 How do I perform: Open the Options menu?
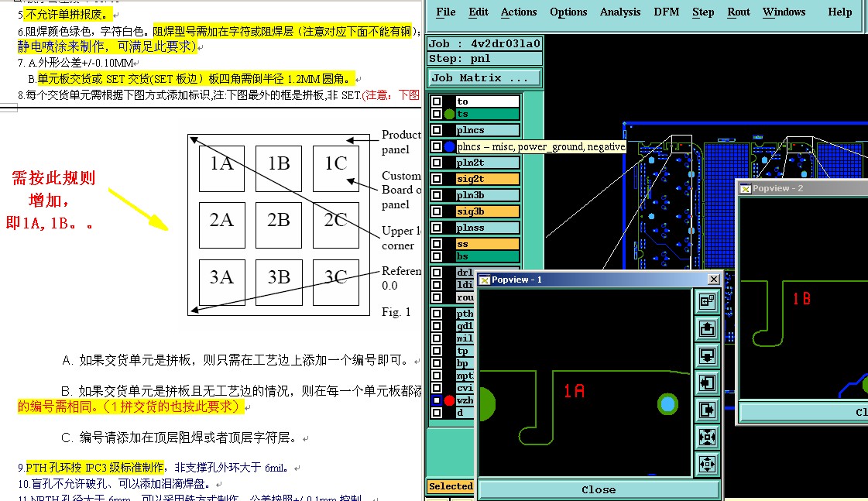pos(568,12)
